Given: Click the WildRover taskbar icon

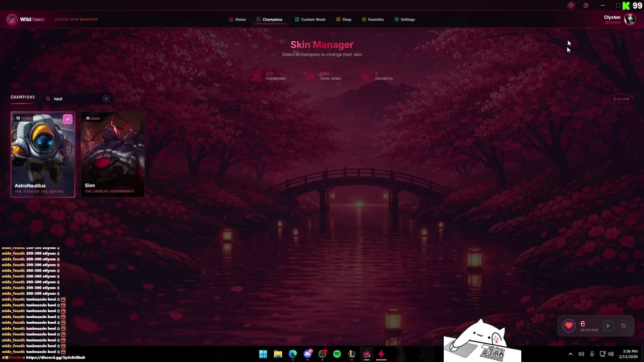Looking at the screenshot, I should click(367, 354).
